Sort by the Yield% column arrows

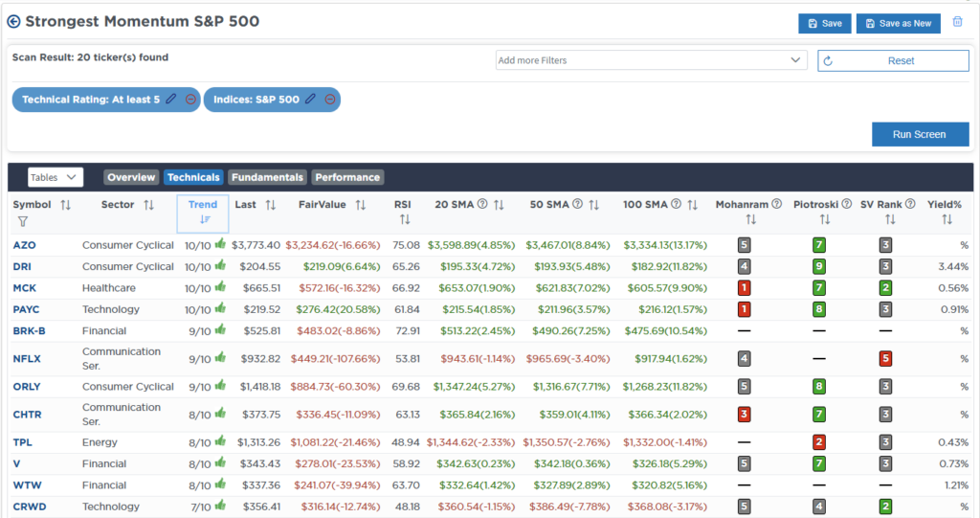click(x=947, y=219)
